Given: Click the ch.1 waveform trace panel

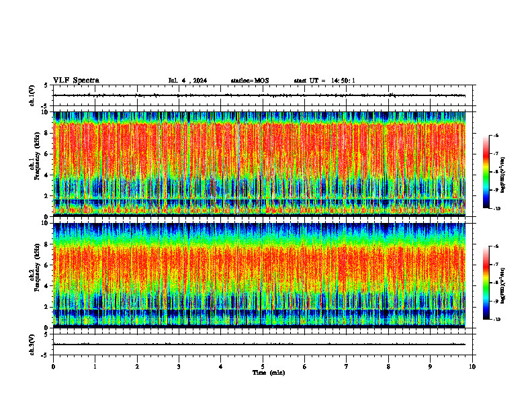Looking at the screenshot, I should point(264,95).
